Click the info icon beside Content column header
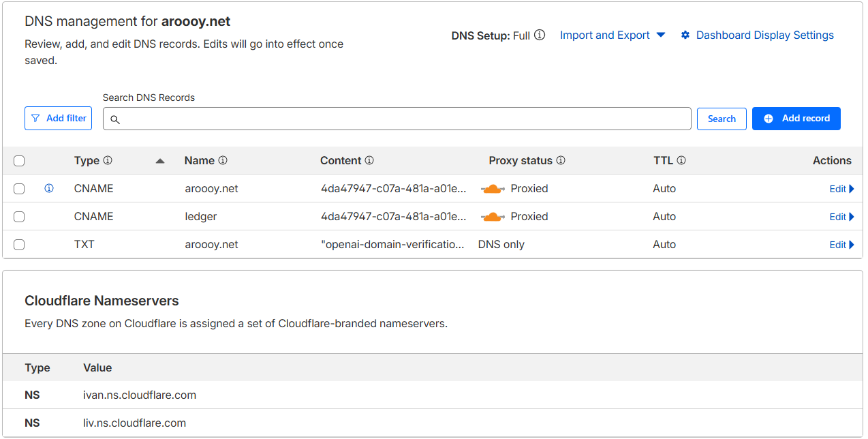The image size is (868, 439). point(369,161)
